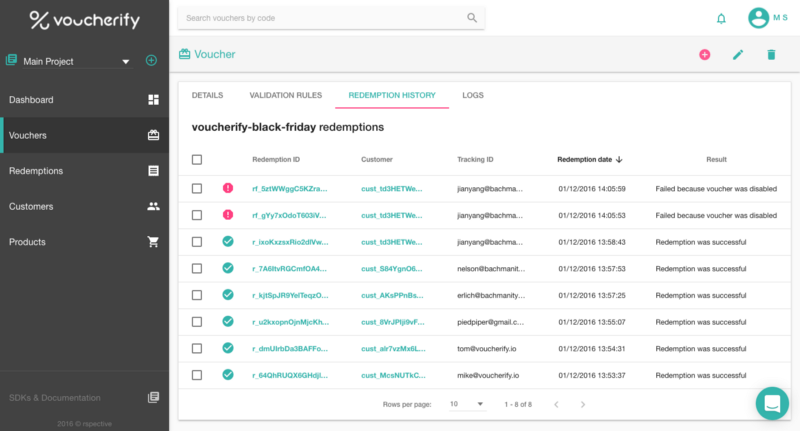Viewport: 800px width, 431px height.
Task: Open customer link cust_S84YgnO6
Action: pos(392,269)
